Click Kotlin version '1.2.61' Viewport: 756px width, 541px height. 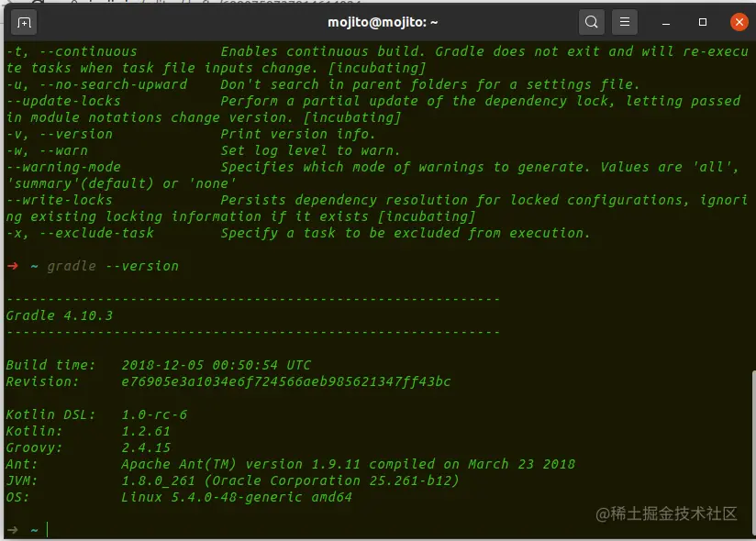146,431
